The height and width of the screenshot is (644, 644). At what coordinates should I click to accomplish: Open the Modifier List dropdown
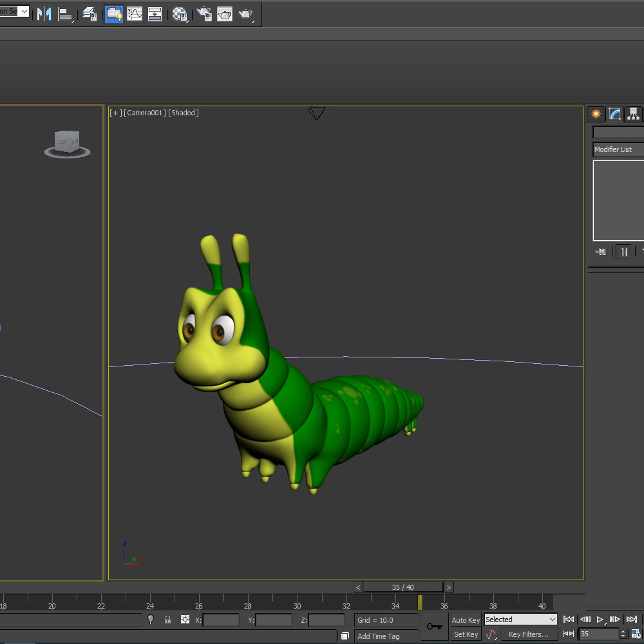click(x=618, y=149)
